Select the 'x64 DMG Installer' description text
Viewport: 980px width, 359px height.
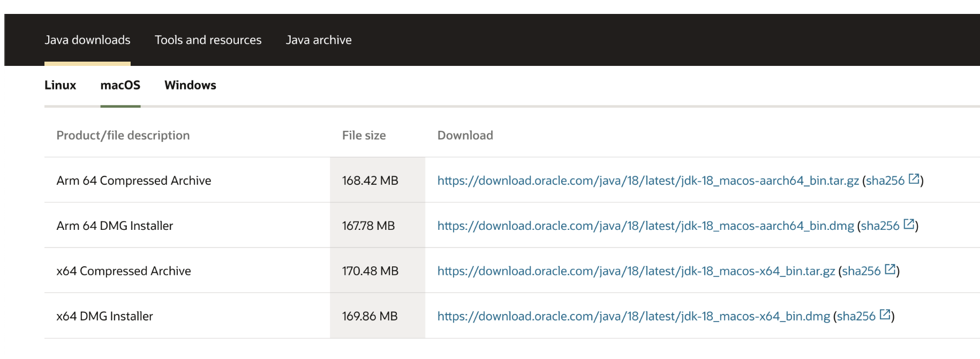point(104,316)
